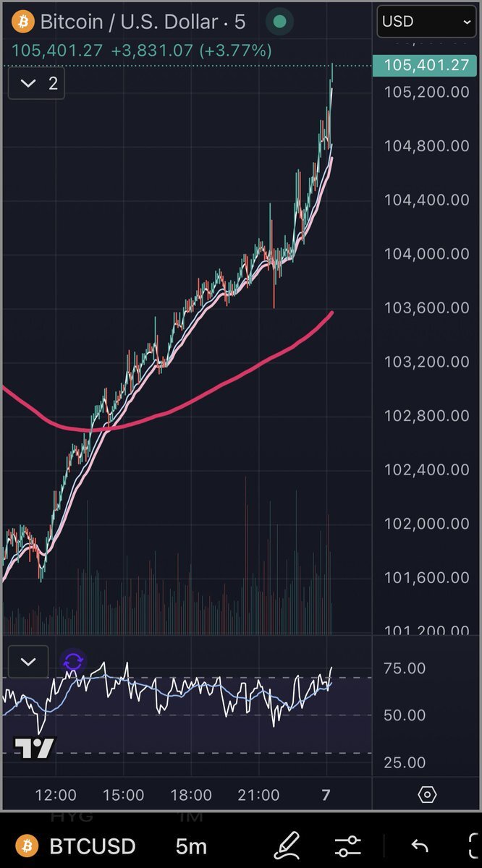The image size is (482, 868).
Task: Click the purple refresh icon in RSI pane
Action: click(x=73, y=661)
